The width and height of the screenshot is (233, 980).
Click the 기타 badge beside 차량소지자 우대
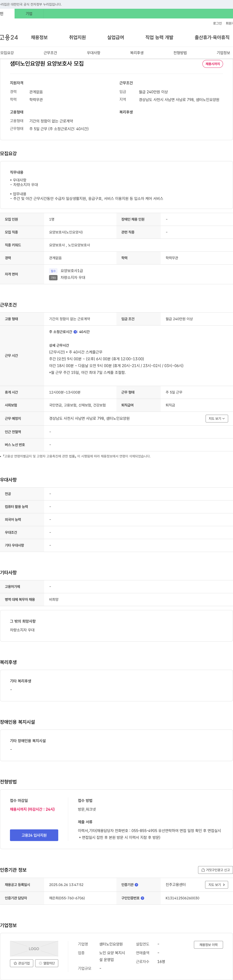coord(53,278)
